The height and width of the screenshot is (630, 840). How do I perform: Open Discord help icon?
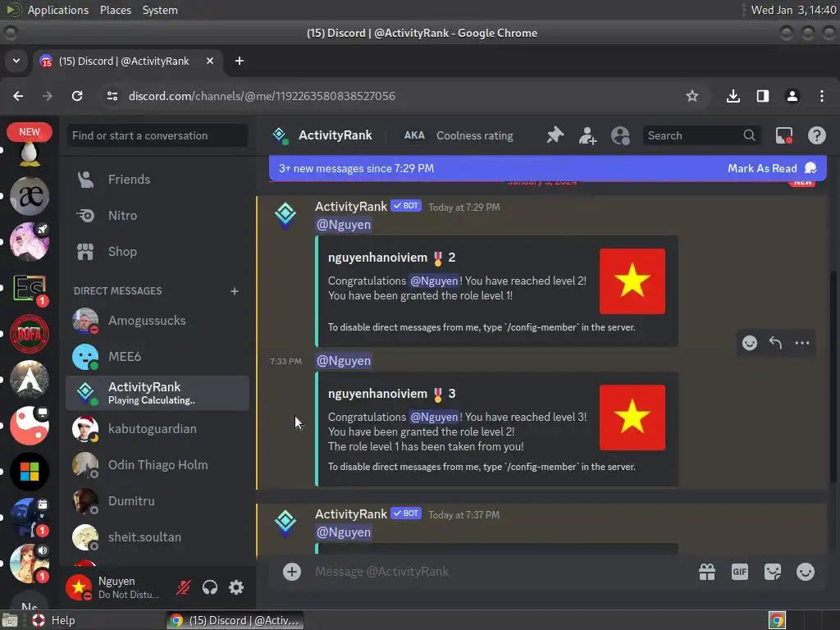pos(816,135)
